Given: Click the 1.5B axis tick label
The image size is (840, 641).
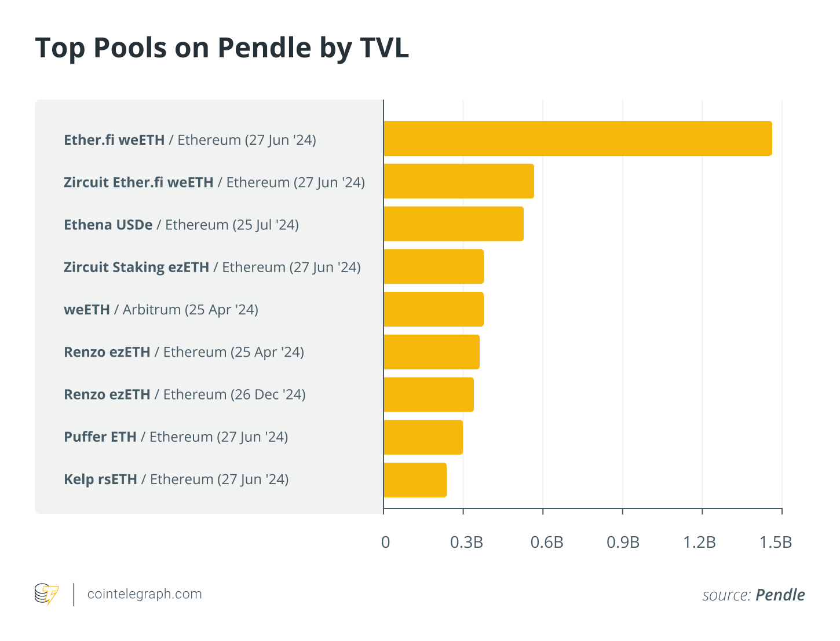Looking at the screenshot, I should [x=776, y=543].
